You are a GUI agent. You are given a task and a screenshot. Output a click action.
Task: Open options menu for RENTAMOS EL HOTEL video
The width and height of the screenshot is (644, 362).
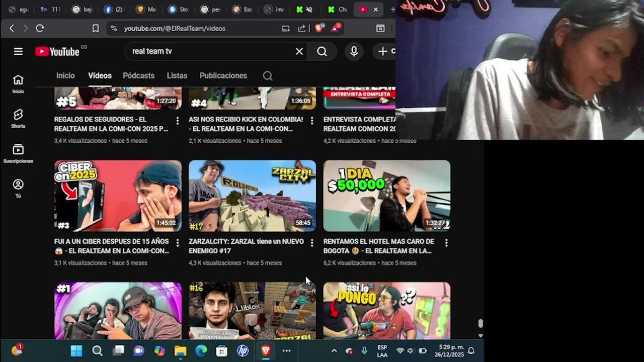point(446,243)
